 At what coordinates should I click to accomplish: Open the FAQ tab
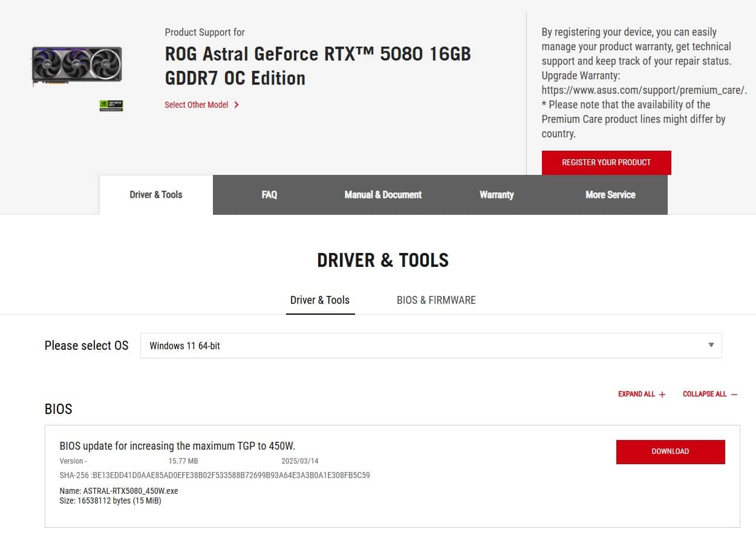[269, 195]
